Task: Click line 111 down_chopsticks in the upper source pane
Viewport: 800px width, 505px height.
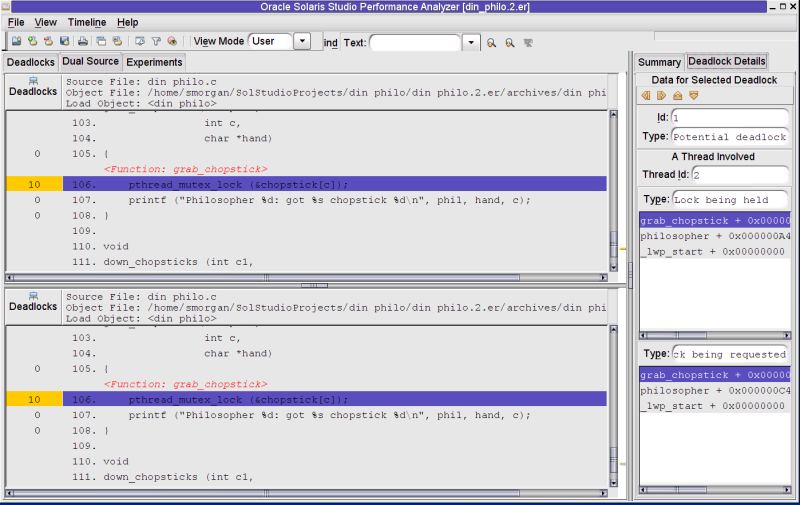Action: click(335, 262)
